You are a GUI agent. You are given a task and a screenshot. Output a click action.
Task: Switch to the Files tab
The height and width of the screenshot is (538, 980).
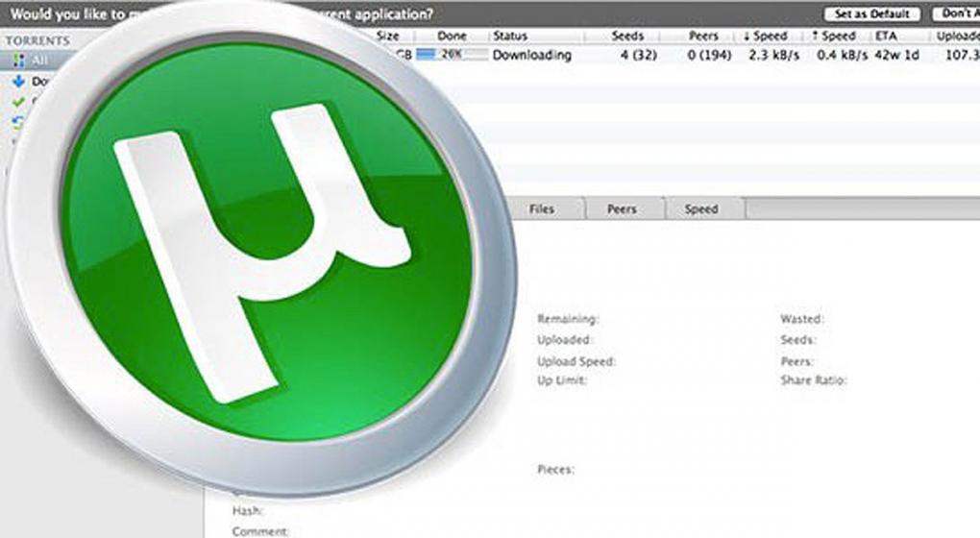(541, 208)
